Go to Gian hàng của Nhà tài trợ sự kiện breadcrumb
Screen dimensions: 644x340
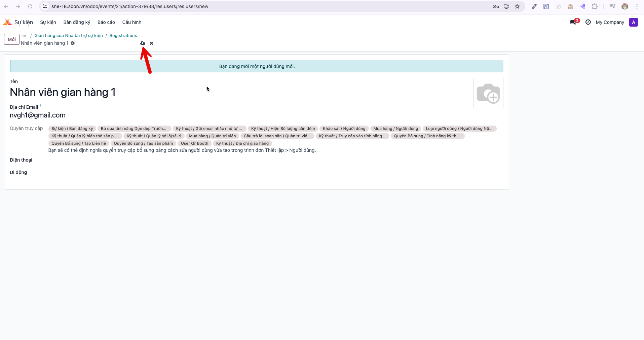[69, 36]
